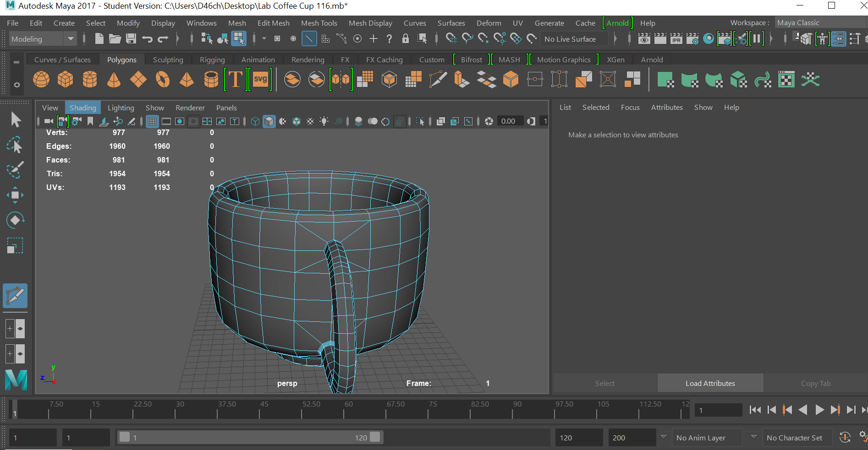Select the Rotate tool in the toolbox
This screenshot has height=450, width=868.
point(15,220)
